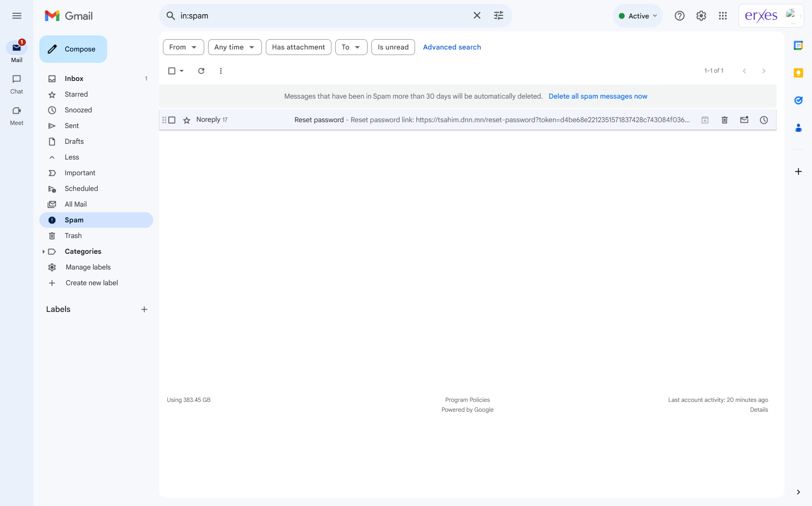This screenshot has height=506, width=812.
Task: Open the Reset password email subject
Action: pos(319,120)
